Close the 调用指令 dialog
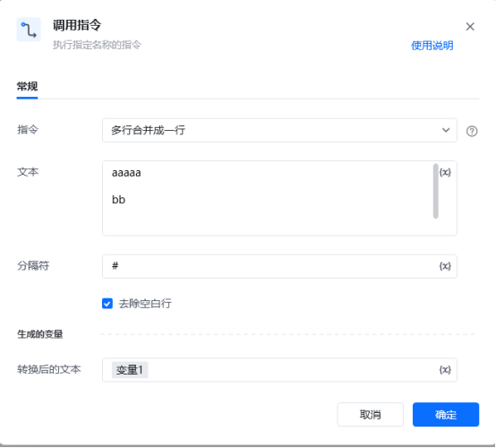The width and height of the screenshot is (496, 448). pos(470,27)
